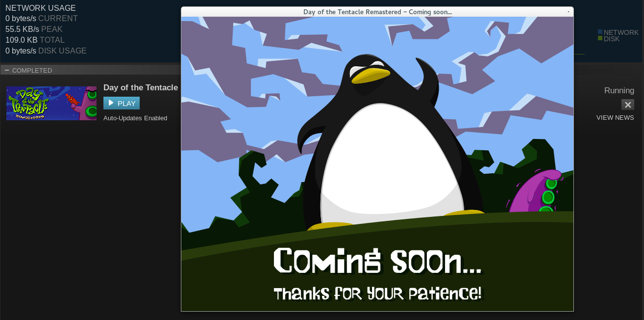Open VIEW NEWS link in Steam downloads

[615, 118]
